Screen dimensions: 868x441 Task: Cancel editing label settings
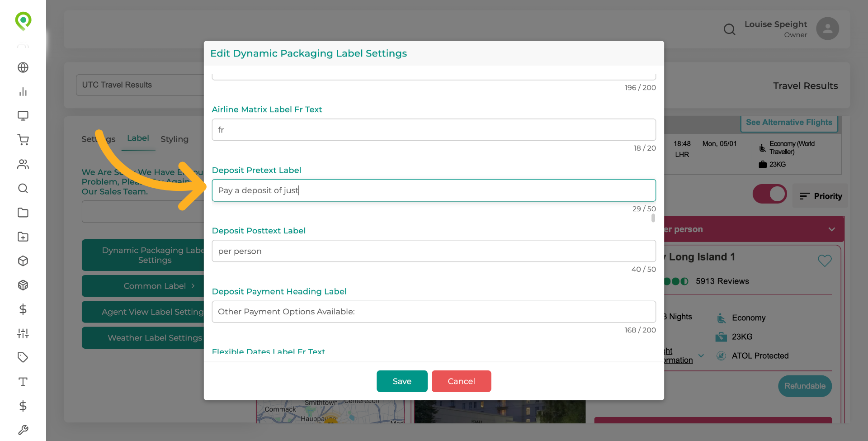pyautogui.click(x=461, y=381)
